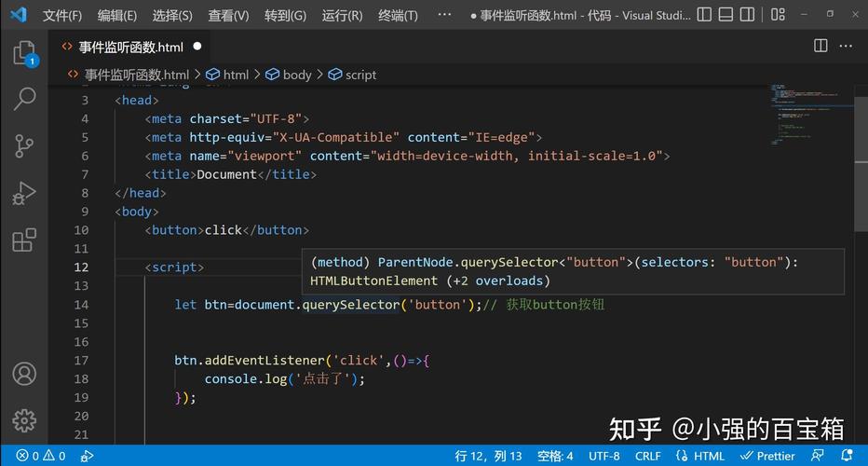
Task: Click console.log text on line 18
Action: point(246,379)
